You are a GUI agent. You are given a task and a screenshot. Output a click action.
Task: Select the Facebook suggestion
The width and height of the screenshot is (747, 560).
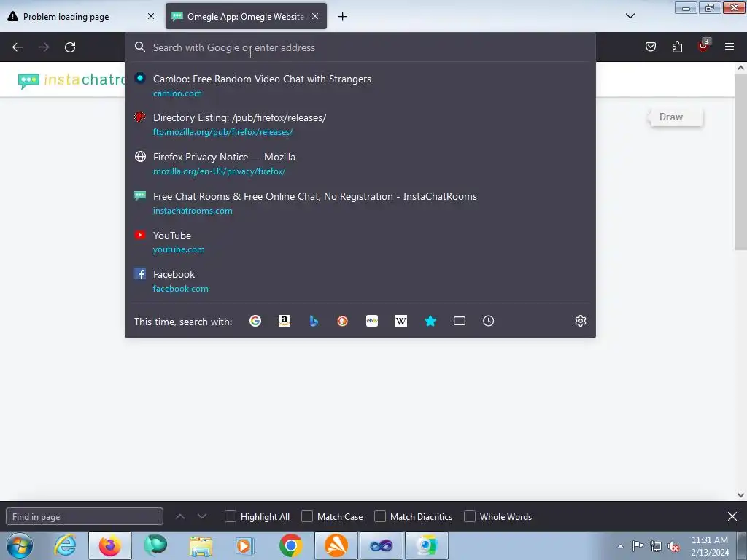point(360,281)
